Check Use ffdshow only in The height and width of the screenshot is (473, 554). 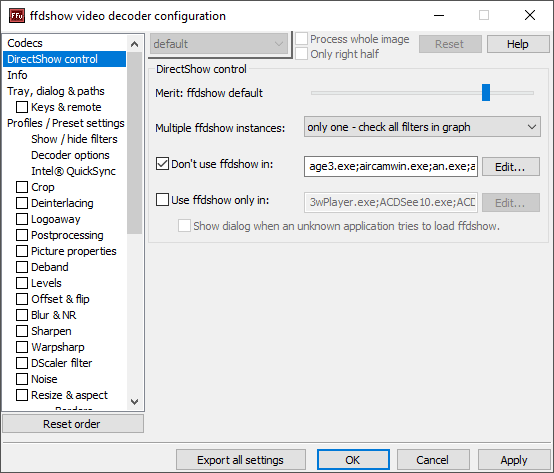[x=163, y=200]
